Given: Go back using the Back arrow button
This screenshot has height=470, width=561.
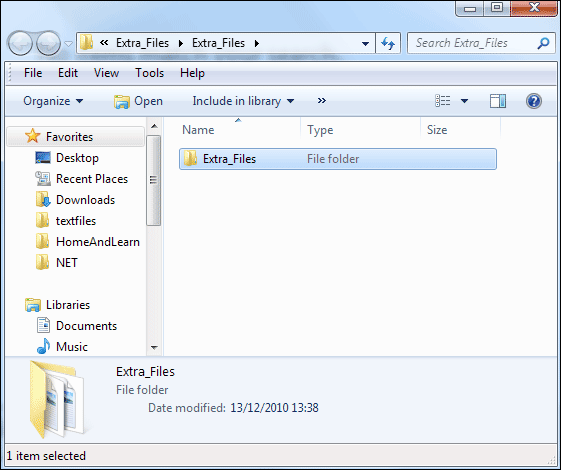Looking at the screenshot, I should (20, 43).
